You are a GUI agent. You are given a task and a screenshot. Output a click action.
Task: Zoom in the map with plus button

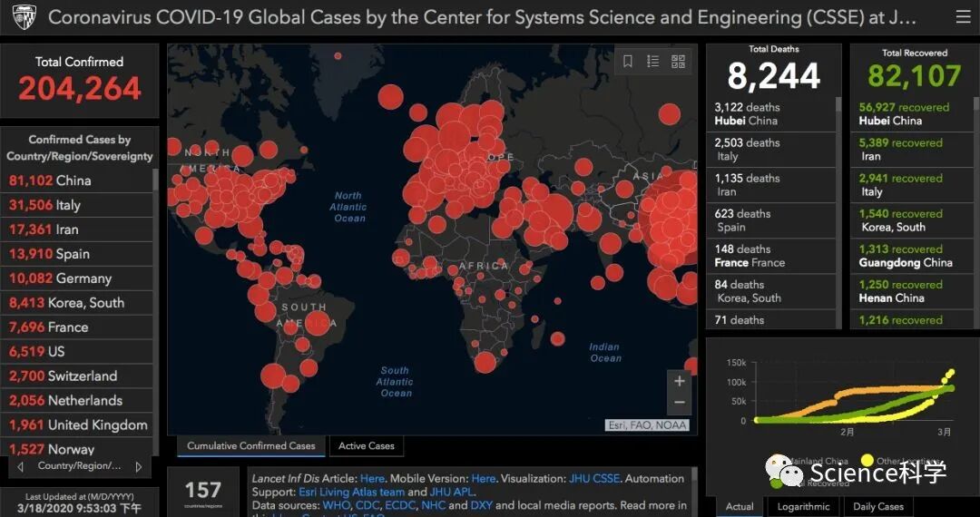680,381
